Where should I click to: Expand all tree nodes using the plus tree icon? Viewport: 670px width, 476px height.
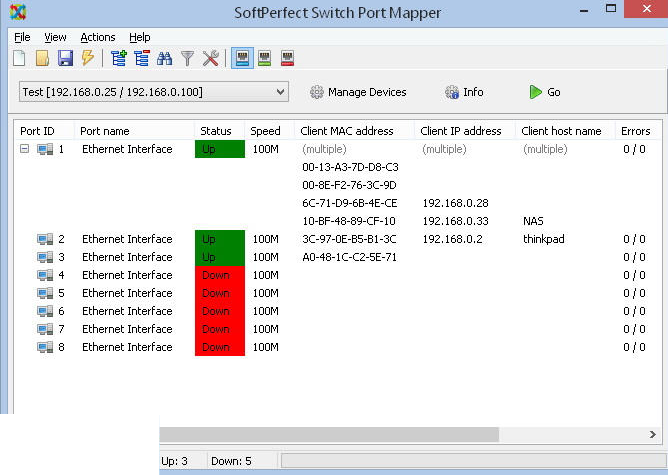(119, 58)
